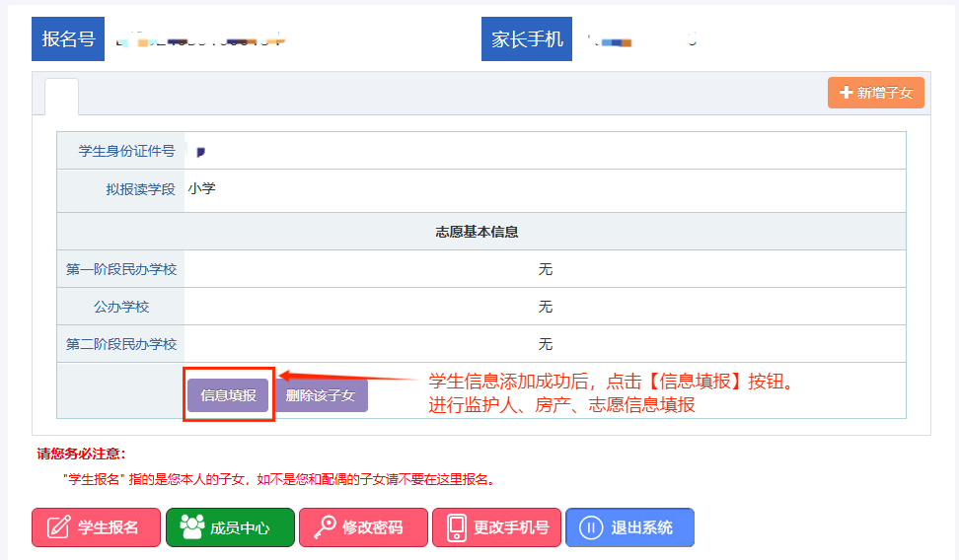Viewport: 959px width, 560px height.
Task: Click the 小学 value beside 拟报读学段
Action: pos(201,188)
